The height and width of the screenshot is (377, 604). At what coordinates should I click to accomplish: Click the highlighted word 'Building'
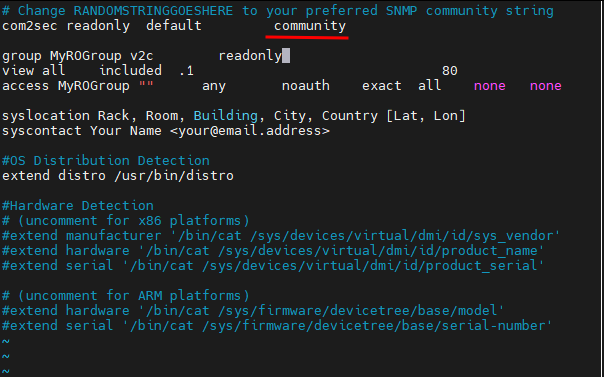pyautogui.click(x=226, y=116)
